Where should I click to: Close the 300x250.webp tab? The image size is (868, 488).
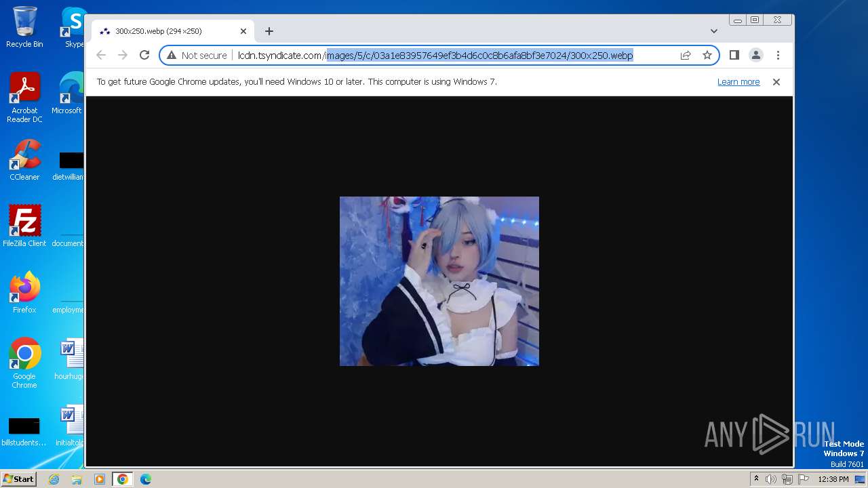pos(243,31)
